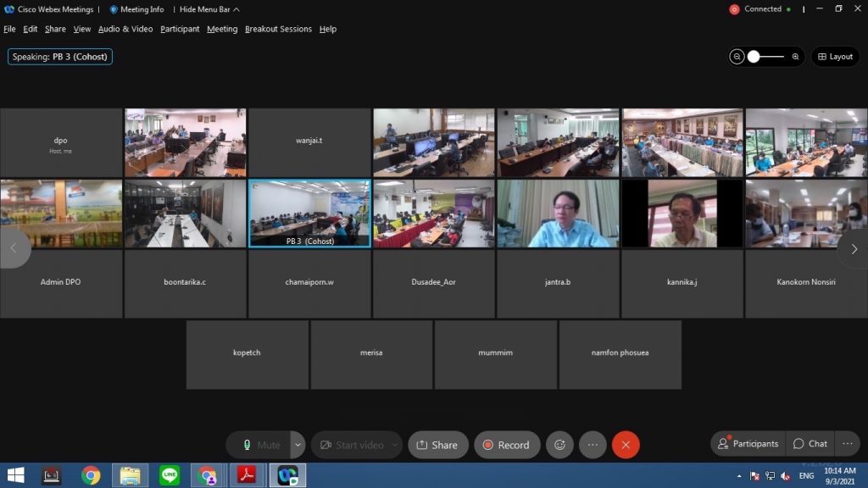
Task: Open more options ellipsis in control bar
Action: [x=593, y=445]
